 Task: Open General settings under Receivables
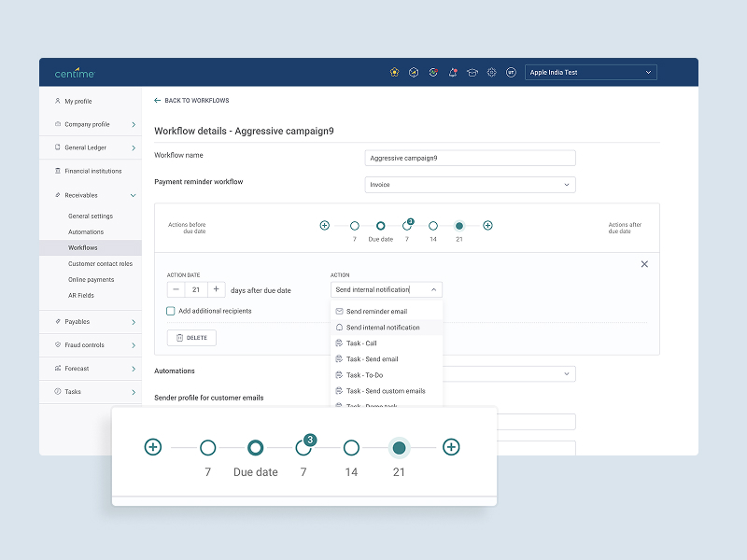click(x=91, y=216)
